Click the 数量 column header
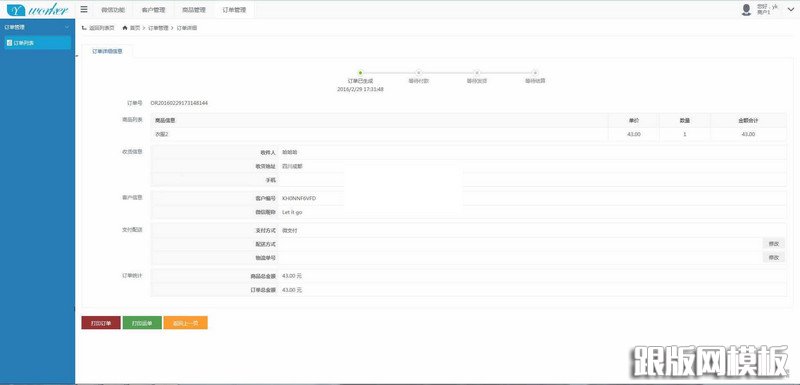The image size is (800, 385). tap(685, 120)
